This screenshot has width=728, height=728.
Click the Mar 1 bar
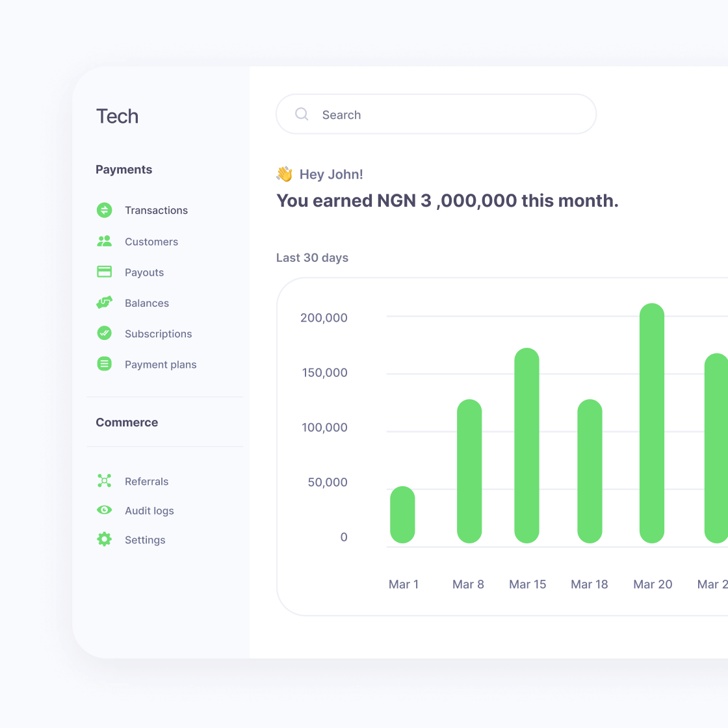point(402,514)
